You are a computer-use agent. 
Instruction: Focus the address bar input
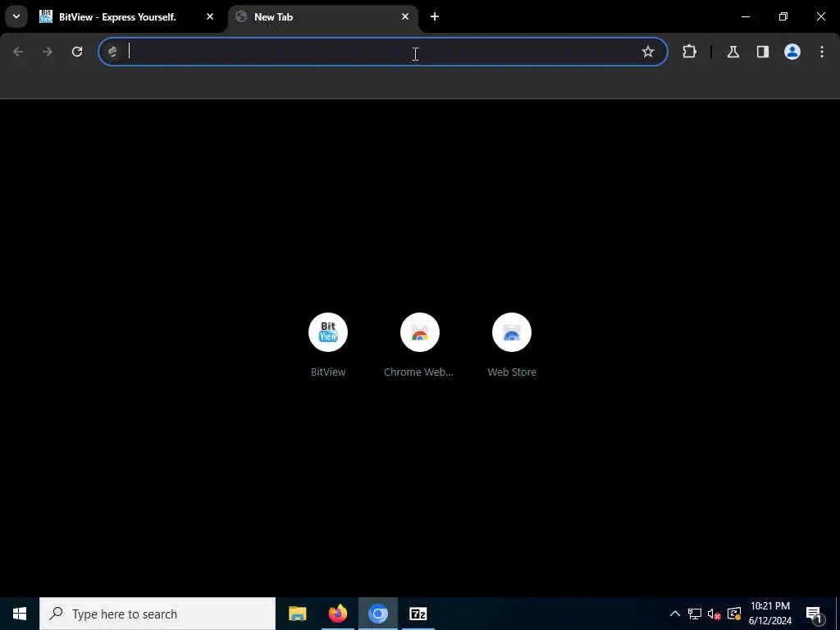coord(382,52)
